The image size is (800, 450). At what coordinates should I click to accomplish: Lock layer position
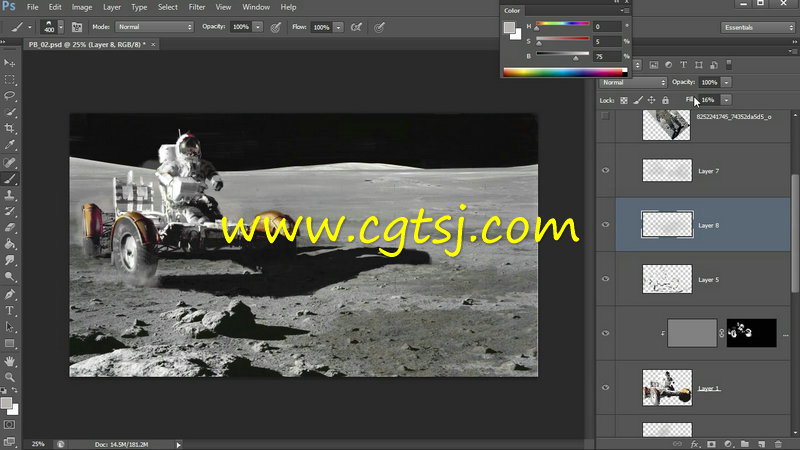[652, 101]
